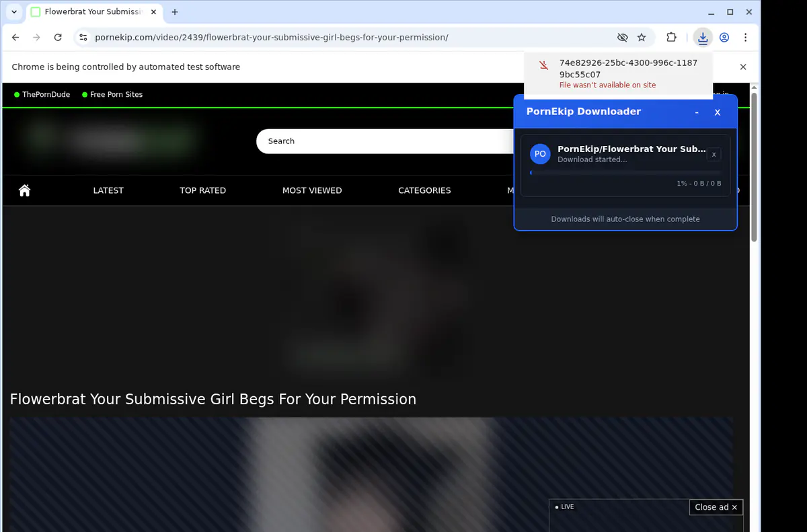Click the Free Porn Sites link
Screen dimensions: 807x532
pos(112,94)
